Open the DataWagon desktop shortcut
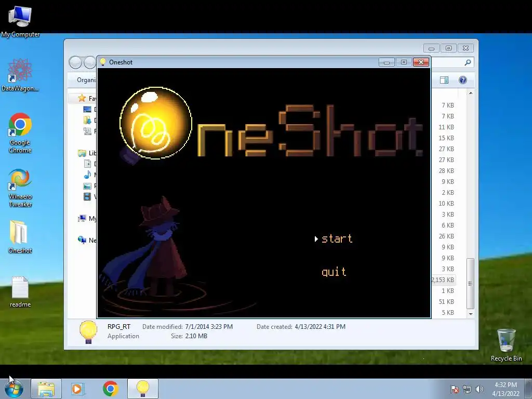Screen dimensions: 532x399 20,75
